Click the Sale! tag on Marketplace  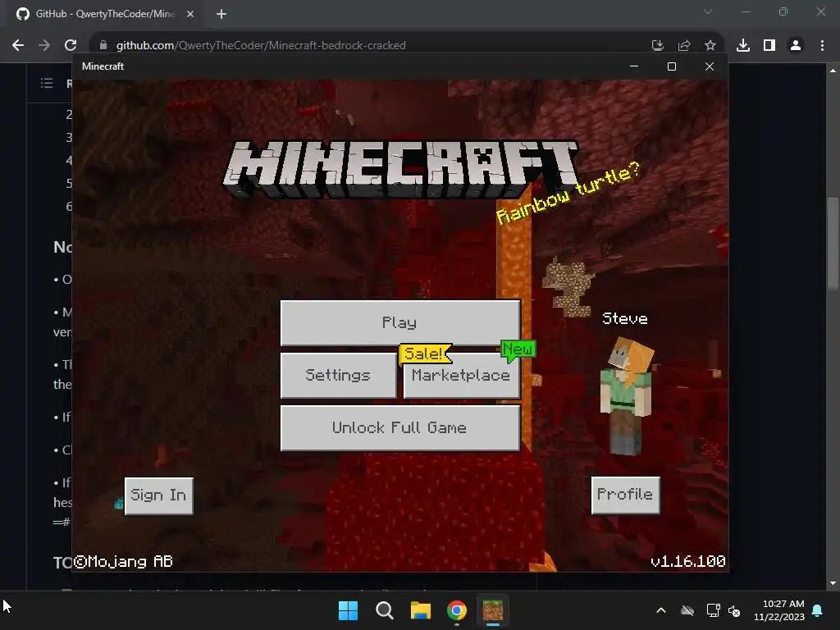[425, 354]
